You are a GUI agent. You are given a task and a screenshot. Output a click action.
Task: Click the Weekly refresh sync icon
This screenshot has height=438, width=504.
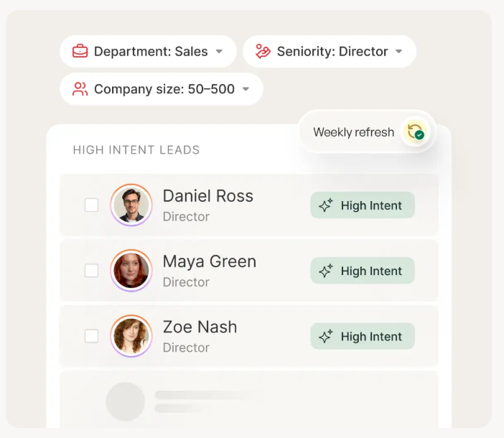(x=415, y=132)
